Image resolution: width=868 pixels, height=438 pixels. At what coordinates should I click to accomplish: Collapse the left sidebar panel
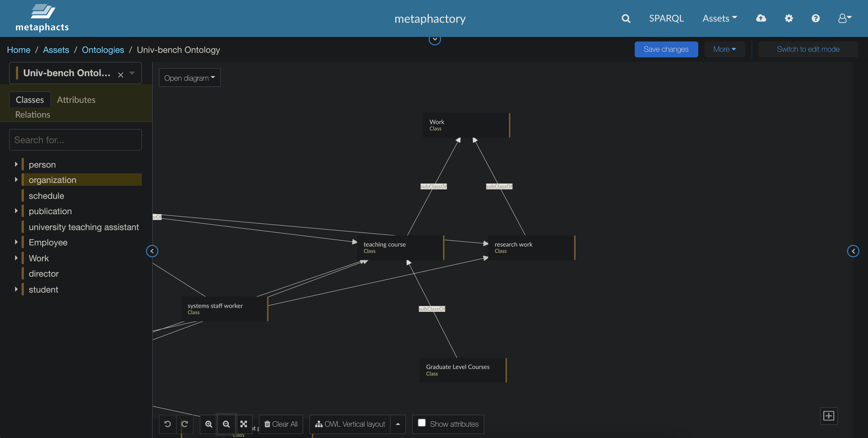(x=152, y=251)
